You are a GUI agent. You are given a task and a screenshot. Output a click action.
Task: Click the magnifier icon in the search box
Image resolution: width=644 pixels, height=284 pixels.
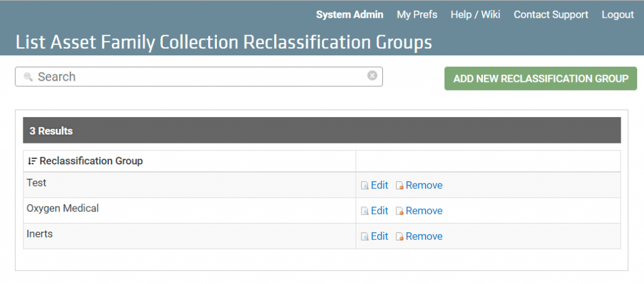(x=28, y=77)
